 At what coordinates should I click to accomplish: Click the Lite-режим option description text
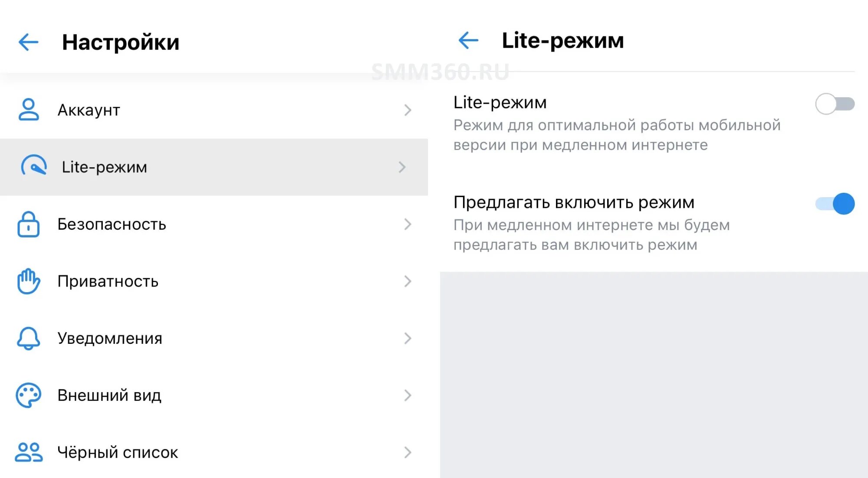(x=617, y=135)
